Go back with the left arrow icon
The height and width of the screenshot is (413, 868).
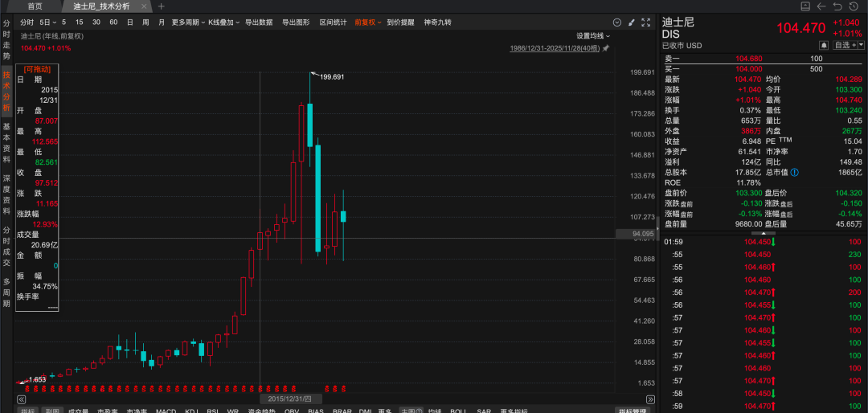tap(821, 6)
